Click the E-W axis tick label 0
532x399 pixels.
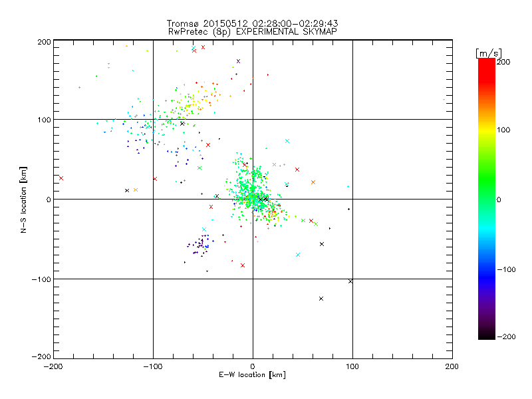pyautogui.click(x=253, y=367)
